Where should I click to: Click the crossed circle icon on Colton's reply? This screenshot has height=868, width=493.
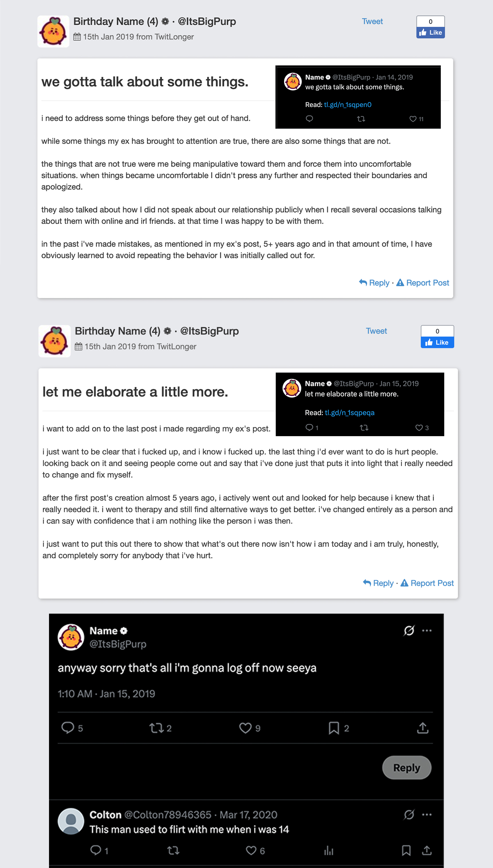pyautogui.click(x=409, y=814)
